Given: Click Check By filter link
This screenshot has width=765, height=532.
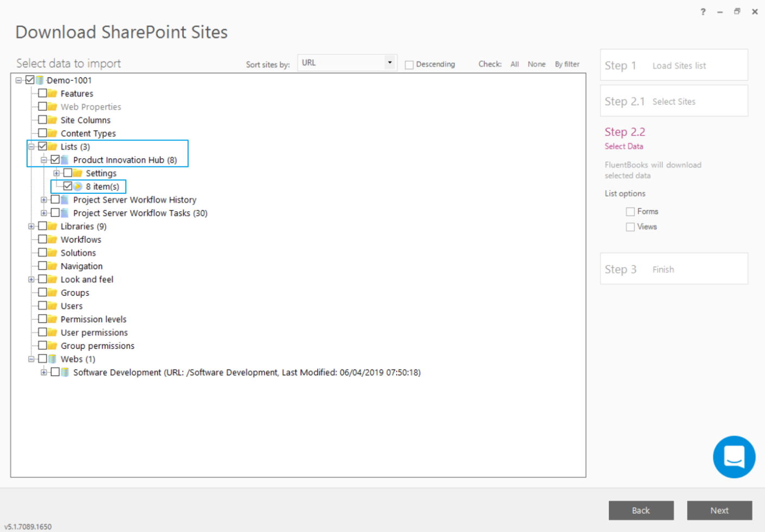Looking at the screenshot, I should [567, 64].
